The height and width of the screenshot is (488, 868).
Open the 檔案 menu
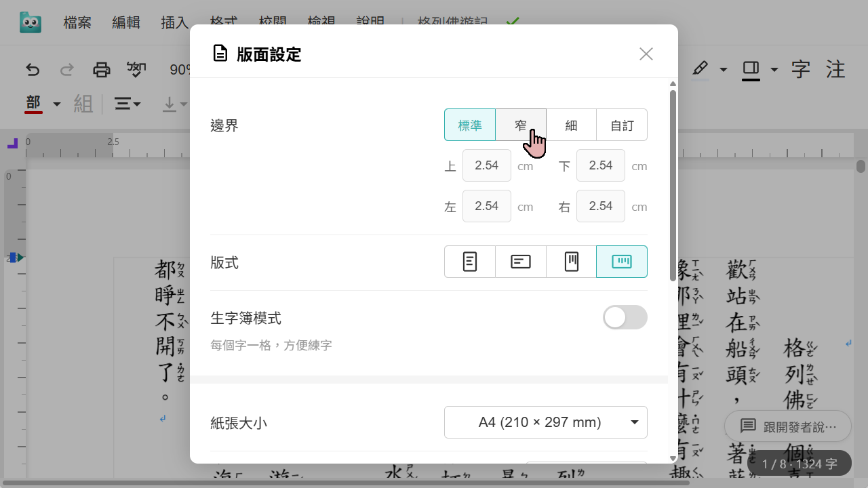point(77,22)
